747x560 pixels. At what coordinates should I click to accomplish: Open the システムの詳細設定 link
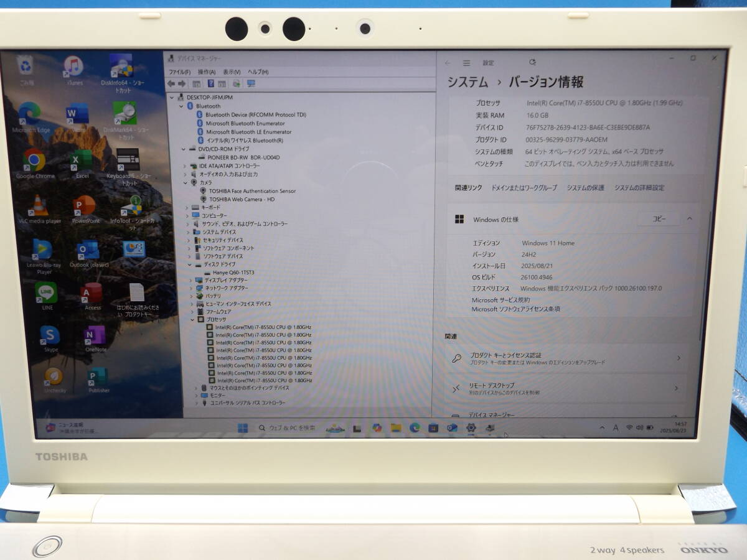coord(639,188)
